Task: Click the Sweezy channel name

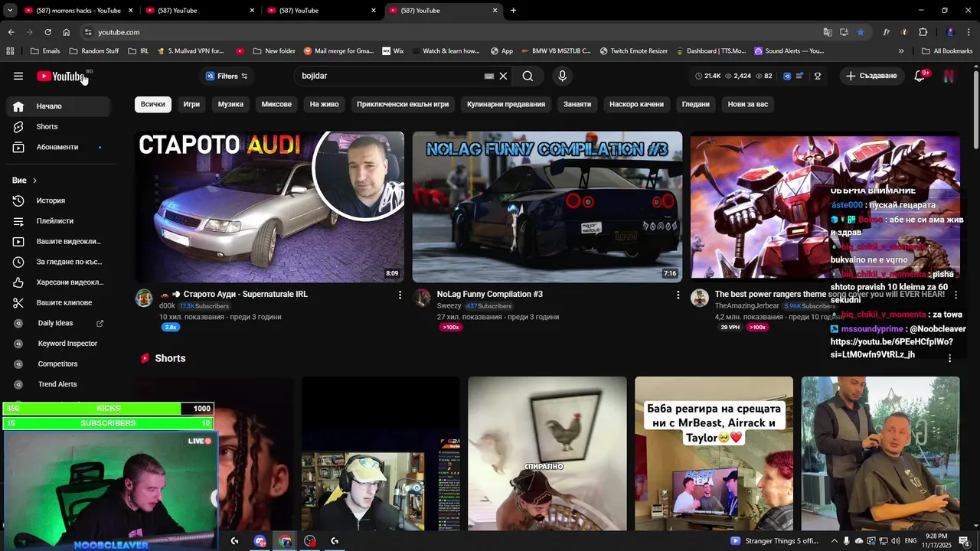Action: (449, 306)
